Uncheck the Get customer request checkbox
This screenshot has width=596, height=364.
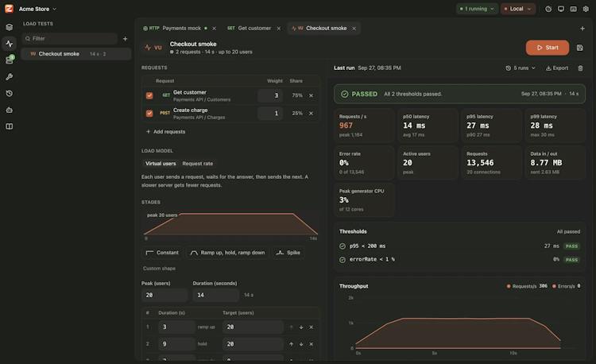149,95
